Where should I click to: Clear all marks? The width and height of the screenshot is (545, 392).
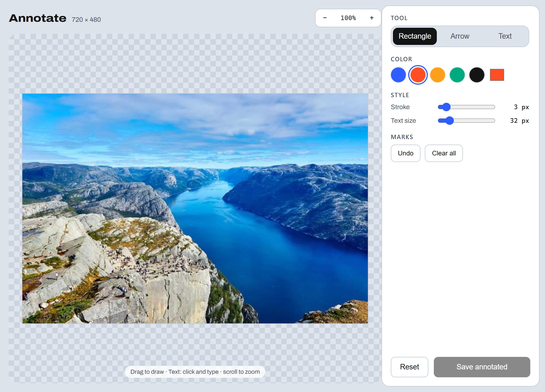click(x=444, y=153)
